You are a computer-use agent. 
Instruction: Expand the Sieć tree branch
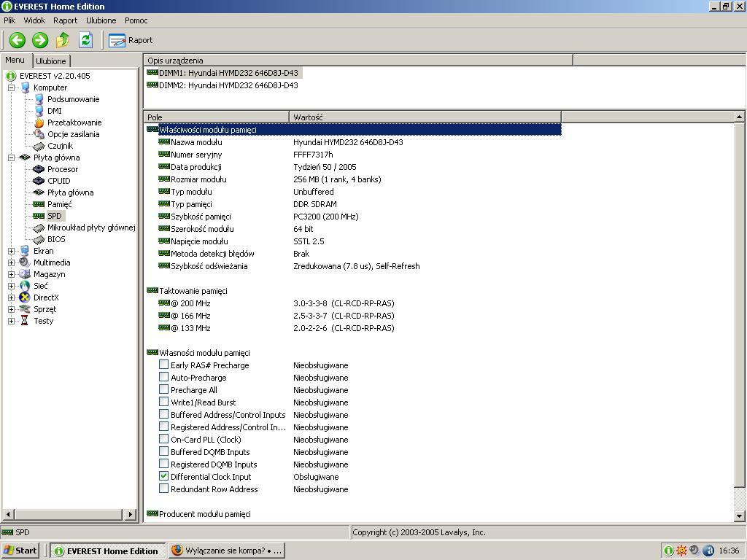point(12,286)
